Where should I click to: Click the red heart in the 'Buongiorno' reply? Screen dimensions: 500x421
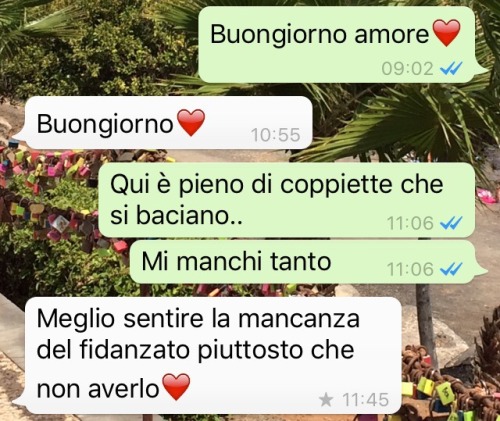tap(191, 123)
